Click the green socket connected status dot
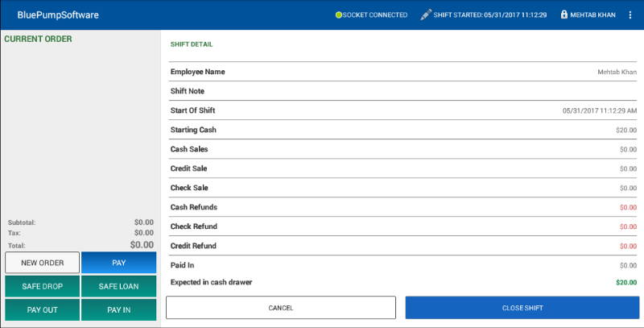This screenshot has width=644, height=328. tap(338, 15)
